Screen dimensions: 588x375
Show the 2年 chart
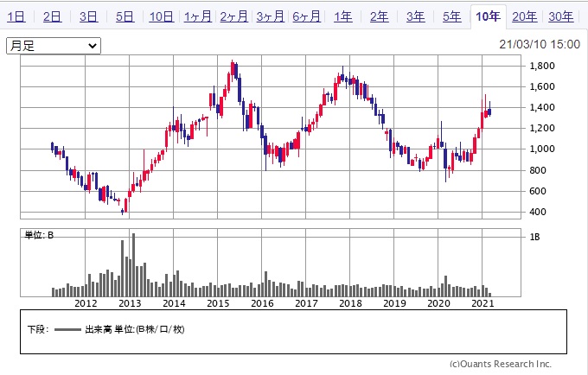[x=379, y=17]
